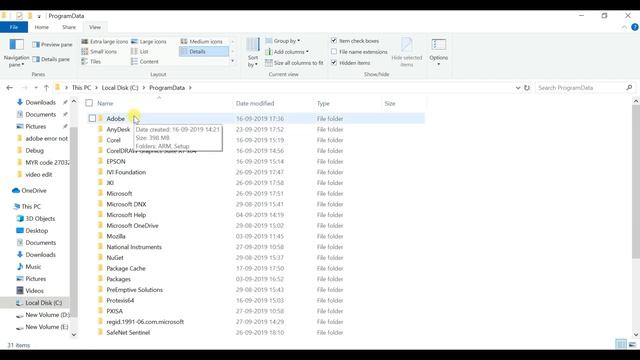640x360 pixels.
Task: Open Debug folder in quick access
Action: click(x=31, y=151)
